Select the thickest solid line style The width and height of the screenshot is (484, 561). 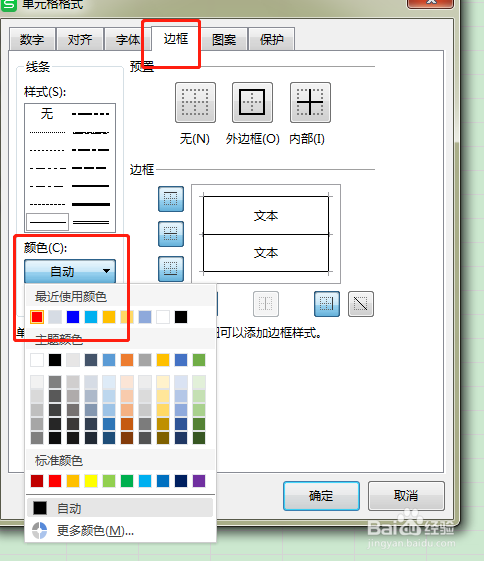click(91, 204)
